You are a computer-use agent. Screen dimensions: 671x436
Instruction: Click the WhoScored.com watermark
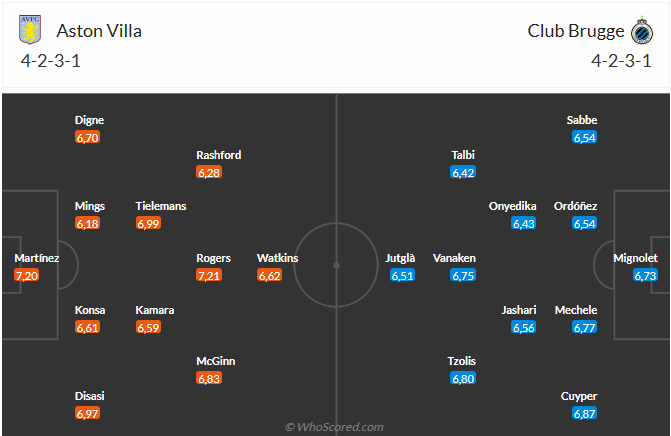335,427
